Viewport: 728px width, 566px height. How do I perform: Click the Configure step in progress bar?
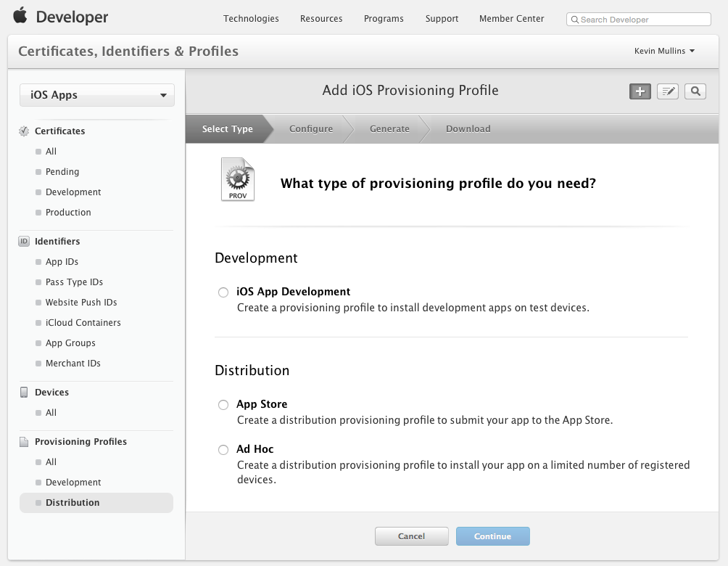pos(310,128)
